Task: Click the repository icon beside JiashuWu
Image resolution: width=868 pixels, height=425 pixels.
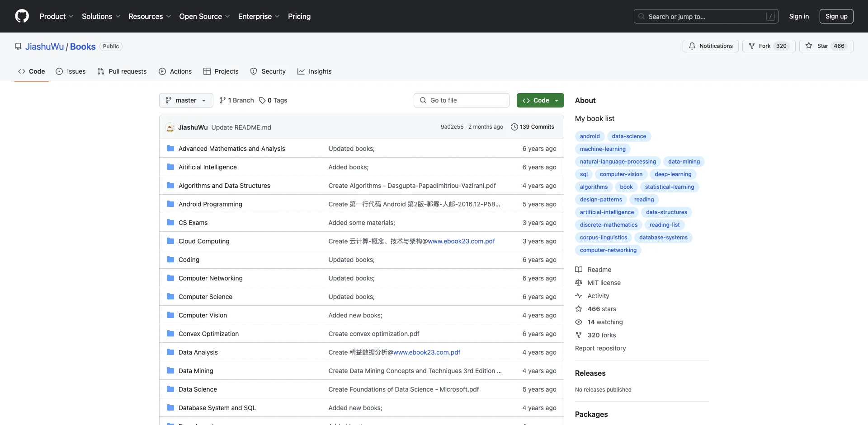Action: click(x=18, y=47)
